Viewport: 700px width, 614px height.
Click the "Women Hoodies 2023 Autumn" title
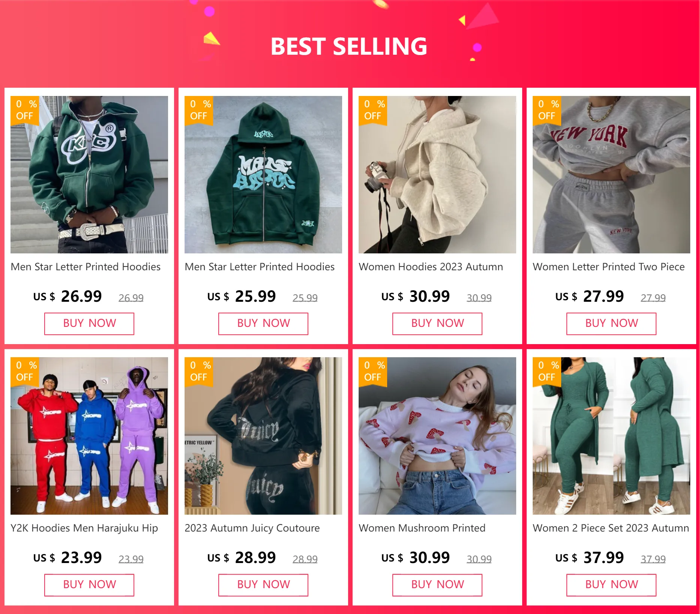(431, 267)
